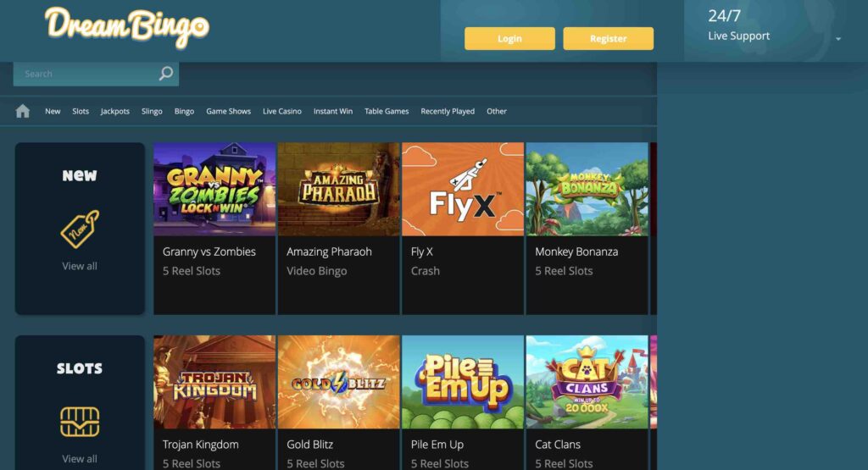Open the Granny vs Zombies game thumbnail
This screenshot has width=868, height=470.
coord(214,189)
